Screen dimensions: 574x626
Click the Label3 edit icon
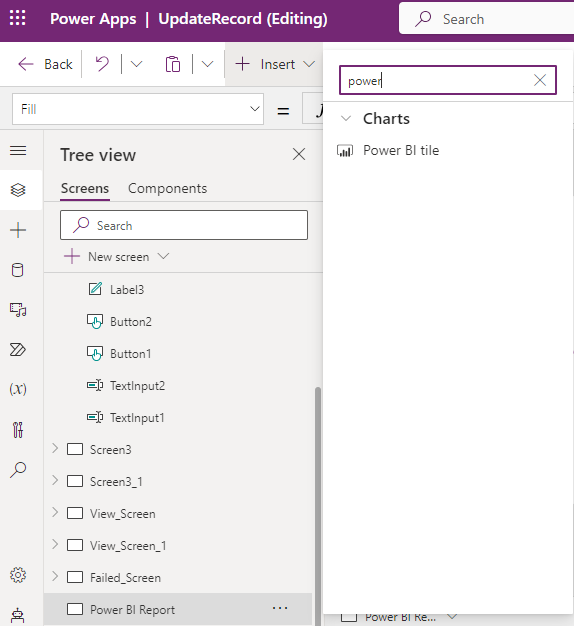click(95, 289)
